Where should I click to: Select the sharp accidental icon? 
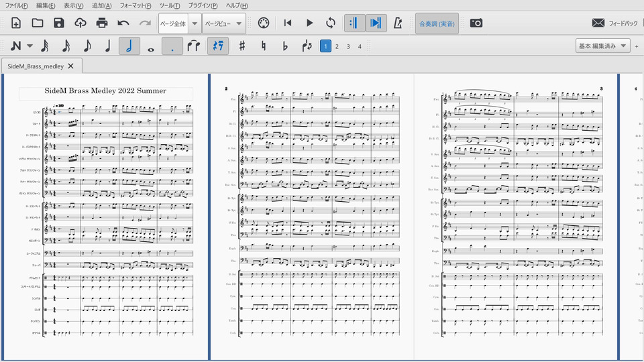pyautogui.click(x=242, y=46)
